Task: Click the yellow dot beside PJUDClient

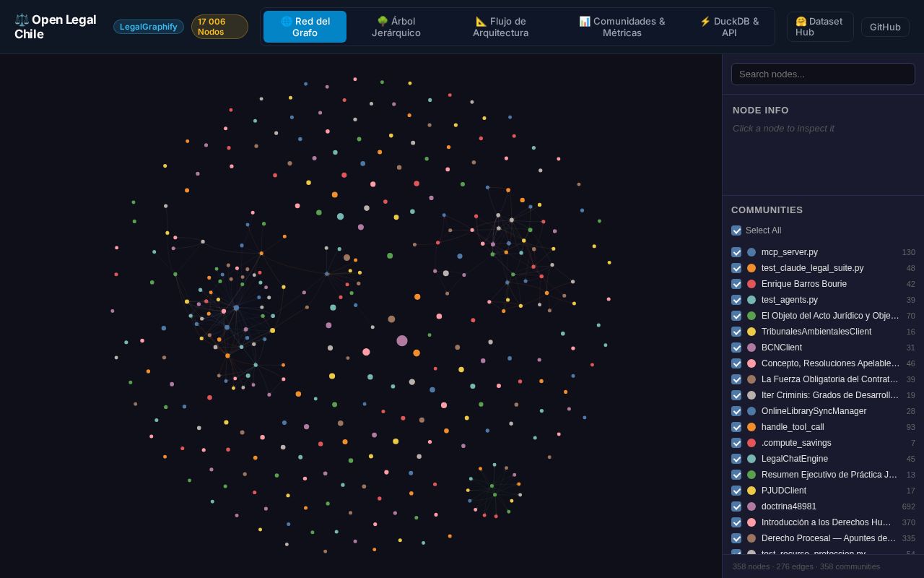Action: pos(751,491)
